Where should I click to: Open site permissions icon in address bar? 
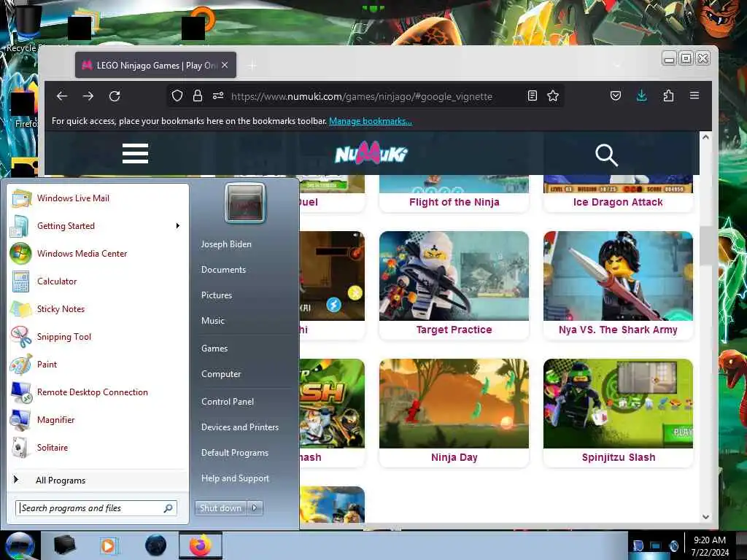tap(218, 96)
